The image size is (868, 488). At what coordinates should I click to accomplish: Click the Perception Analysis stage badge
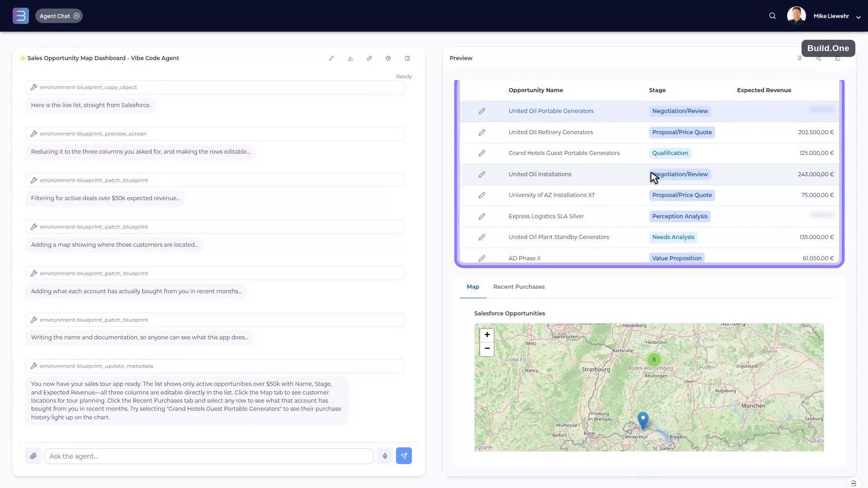680,216
